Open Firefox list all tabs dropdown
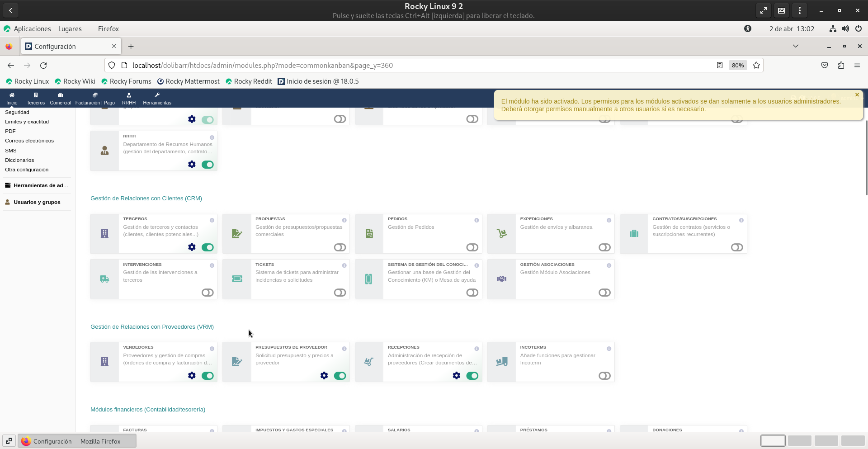The height and width of the screenshot is (449, 868). click(x=795, y=46)
